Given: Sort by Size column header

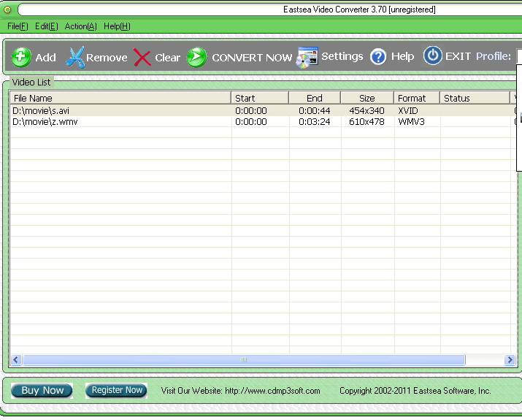Looking at the screenshot, I should (x=367, y=99).
